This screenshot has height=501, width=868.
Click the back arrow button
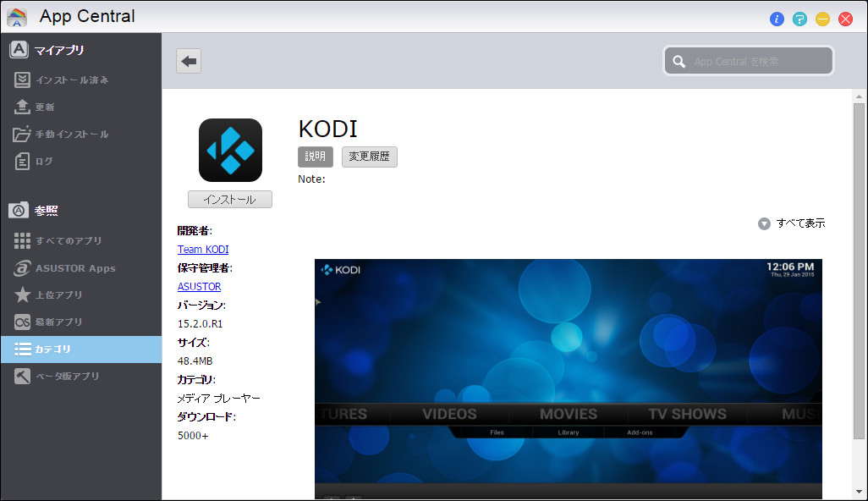click(188, 60)
